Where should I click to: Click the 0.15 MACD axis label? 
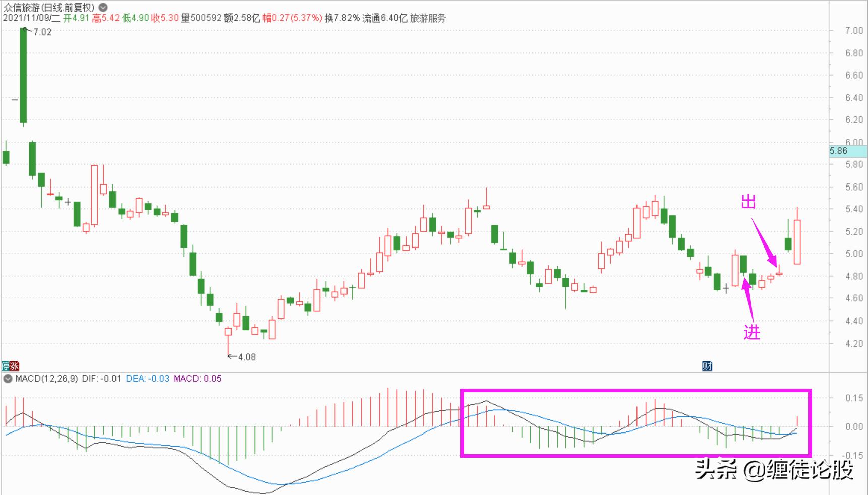(854, 398)
